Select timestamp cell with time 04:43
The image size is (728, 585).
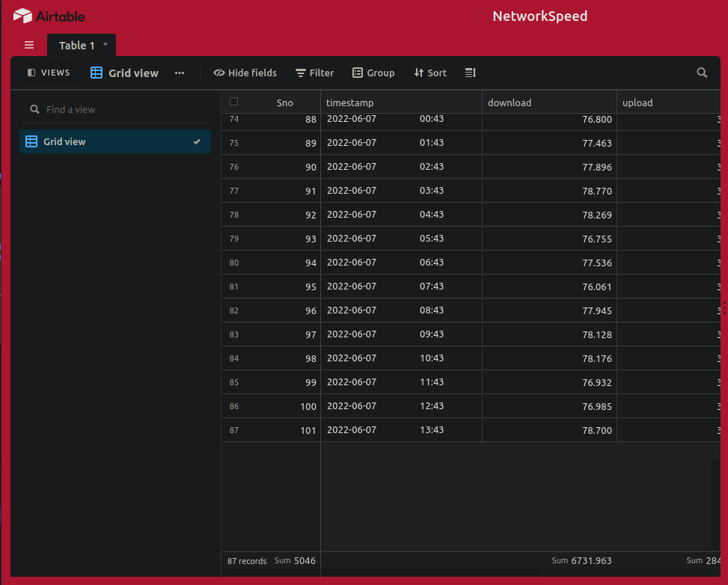[401, 215]
